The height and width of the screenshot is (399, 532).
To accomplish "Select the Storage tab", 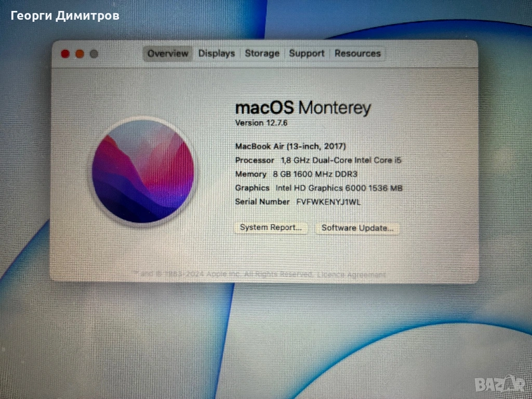I will point(262,54).
